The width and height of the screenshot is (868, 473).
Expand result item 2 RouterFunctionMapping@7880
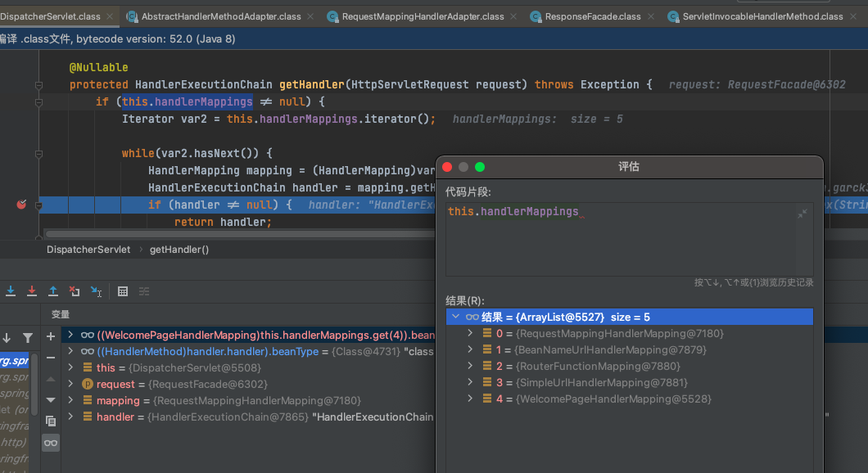pyautogui.click(x=470, y=366)
